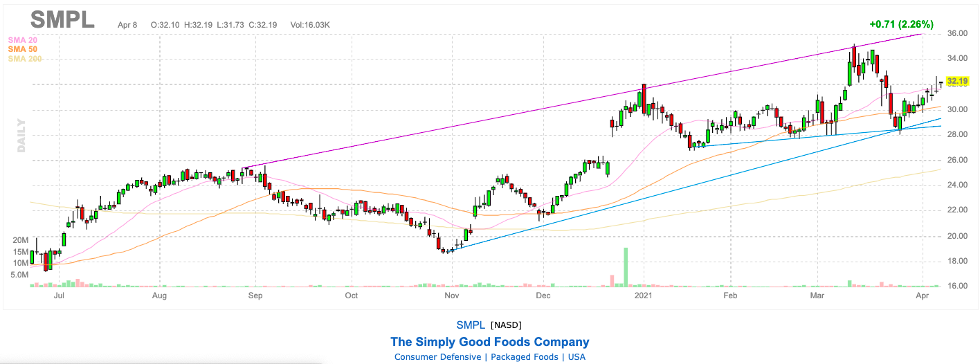Click the 36.00 price axis label
This screenshot has height=364, width=980.
click(957, 33)
